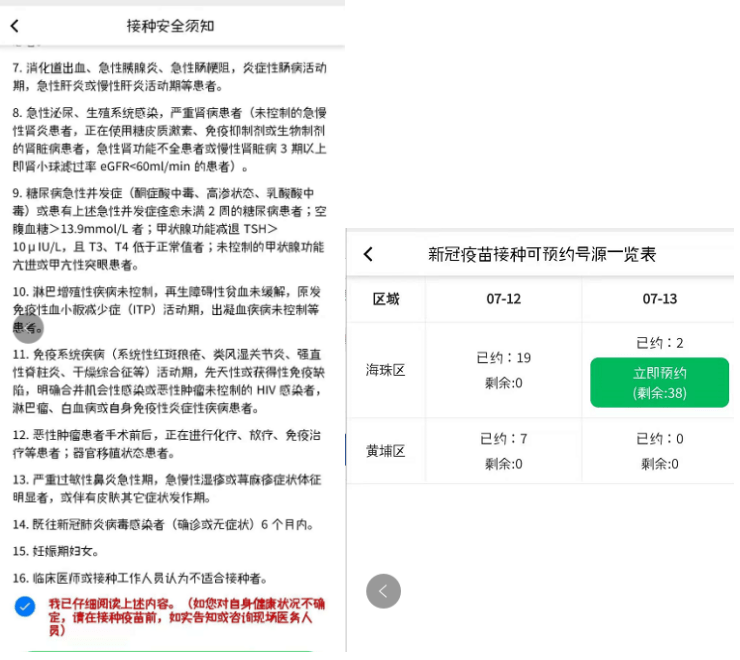Click item 7 消化道出血 paragraph
Screen dimensions: 740x660
coord(169,76)
